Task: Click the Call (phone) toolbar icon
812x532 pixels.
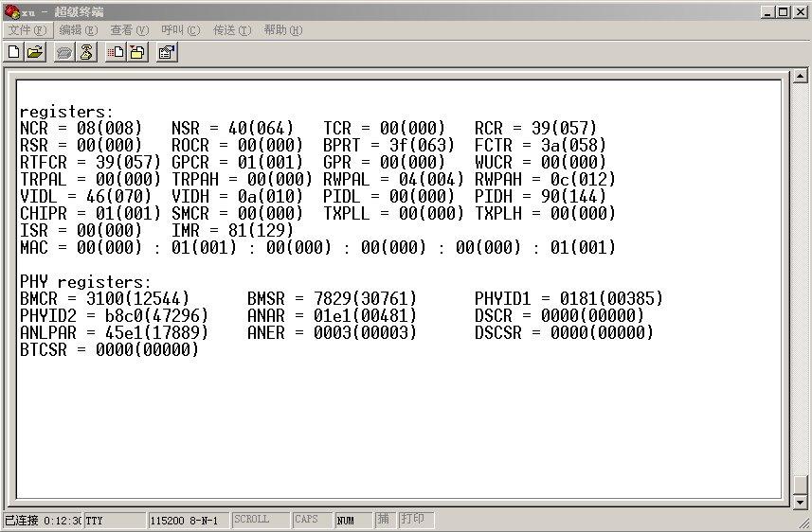Action: pyautogui.click(x=64, y=52)
